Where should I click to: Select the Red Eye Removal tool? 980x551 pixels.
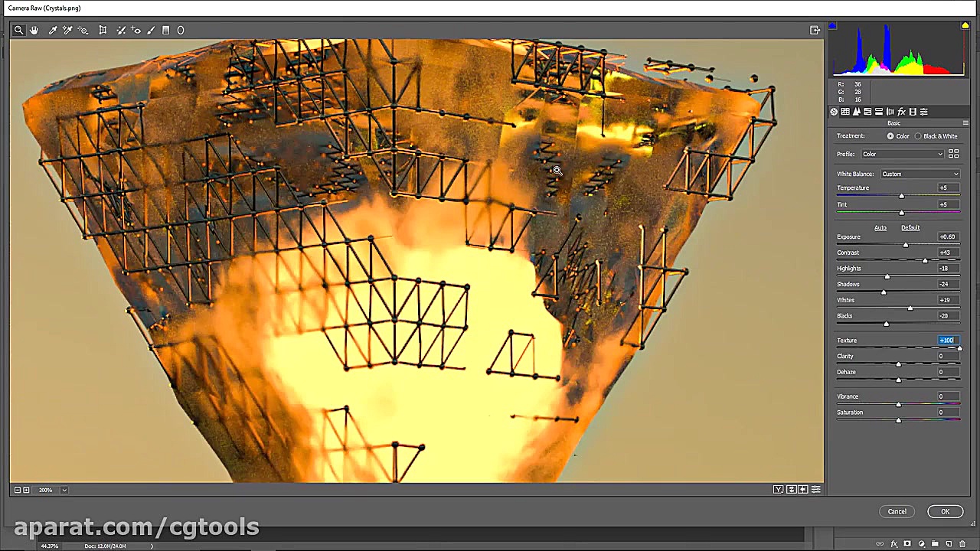click(x=136, y=31)
